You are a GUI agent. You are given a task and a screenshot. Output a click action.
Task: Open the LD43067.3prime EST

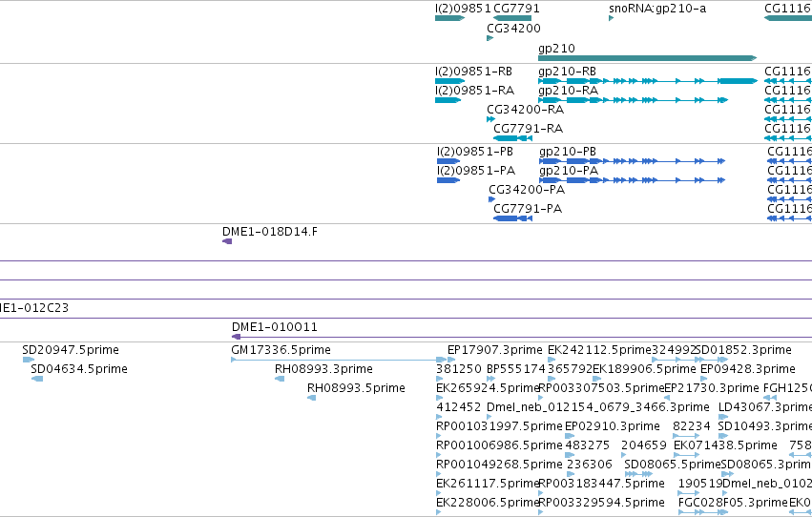723,418
